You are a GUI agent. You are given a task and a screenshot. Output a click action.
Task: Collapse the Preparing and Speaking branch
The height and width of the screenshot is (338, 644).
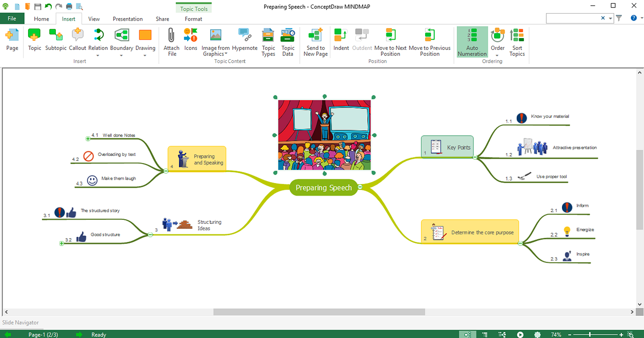166,172
